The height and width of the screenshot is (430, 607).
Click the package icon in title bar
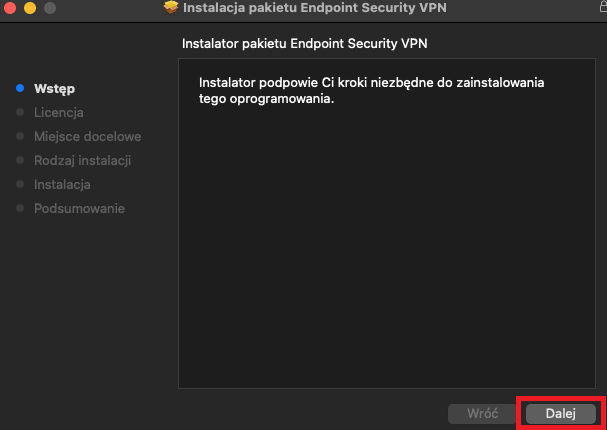coord(170,8)
